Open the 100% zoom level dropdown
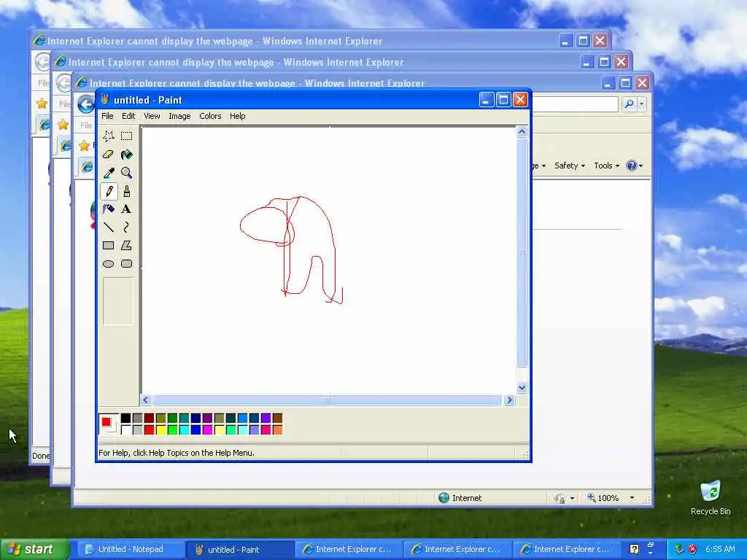This screenshot has height=560, width=747. pos(632,498)
